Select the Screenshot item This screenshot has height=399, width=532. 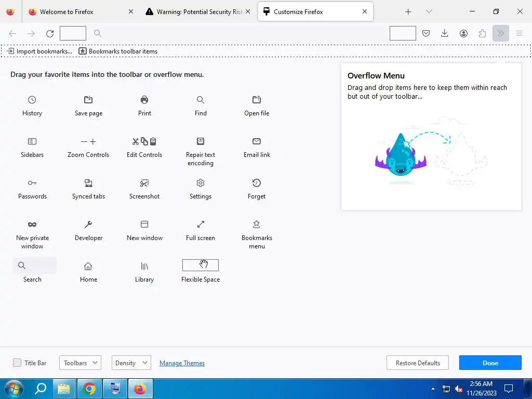(x=144, y=189)
